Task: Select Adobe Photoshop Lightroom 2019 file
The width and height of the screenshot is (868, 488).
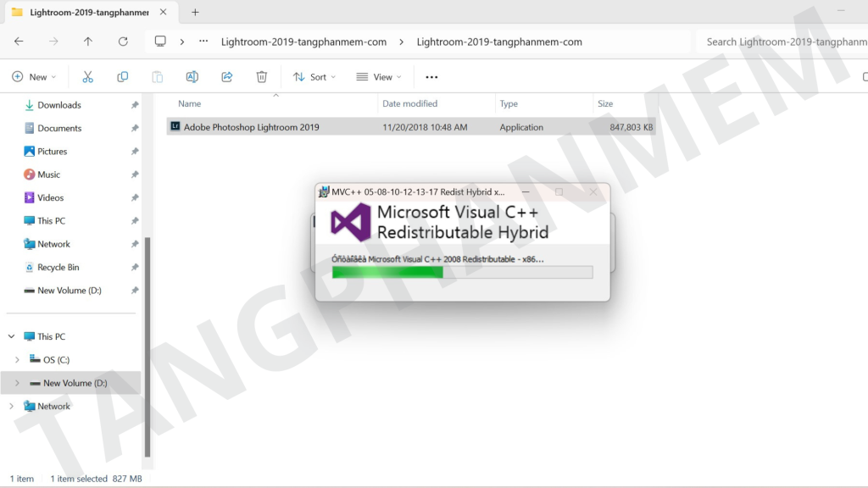Action: pos(251,127)
